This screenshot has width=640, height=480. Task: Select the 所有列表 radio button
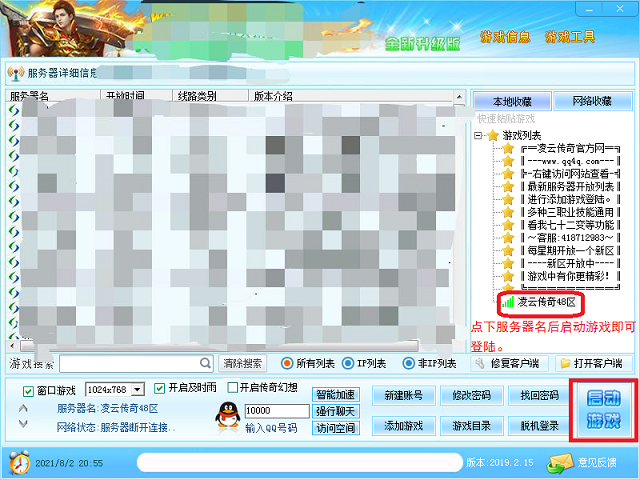pyautogui.click(x=287, y=363)
